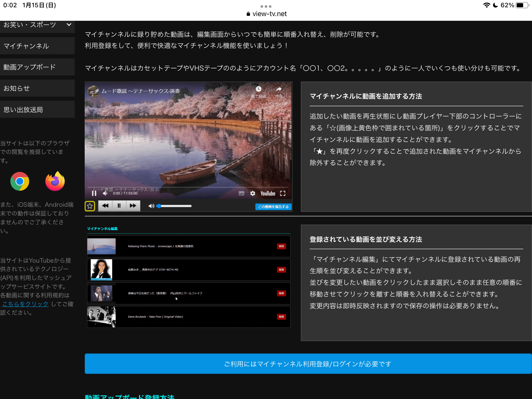Click the share arrow icon on the video
The width and height of the screenshot is (532, 399).
[279, 89]
